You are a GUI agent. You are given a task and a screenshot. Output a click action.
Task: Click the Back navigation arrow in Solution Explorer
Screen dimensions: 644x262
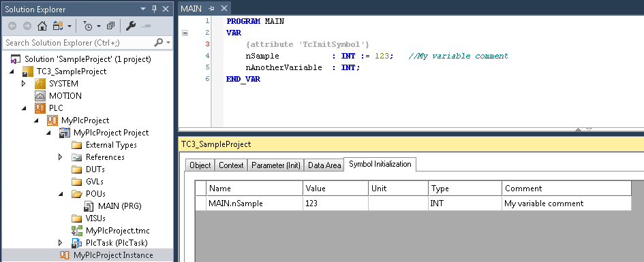(x=12, y=27)
